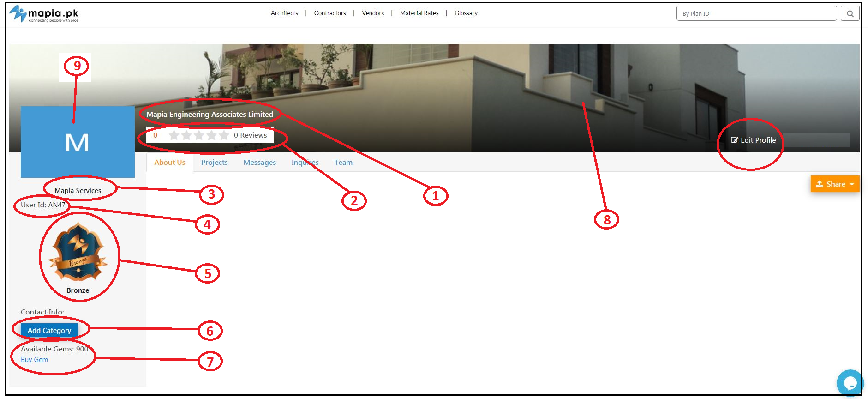This screenshot has height=399, width=868.
Task: Switch to the Messages tab
Action: (x=260, y=163)
